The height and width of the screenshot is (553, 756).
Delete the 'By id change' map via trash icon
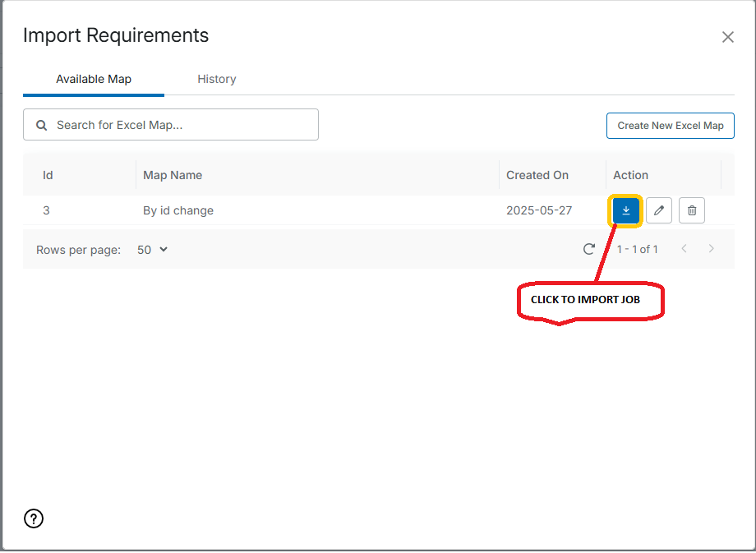[692, 210]
